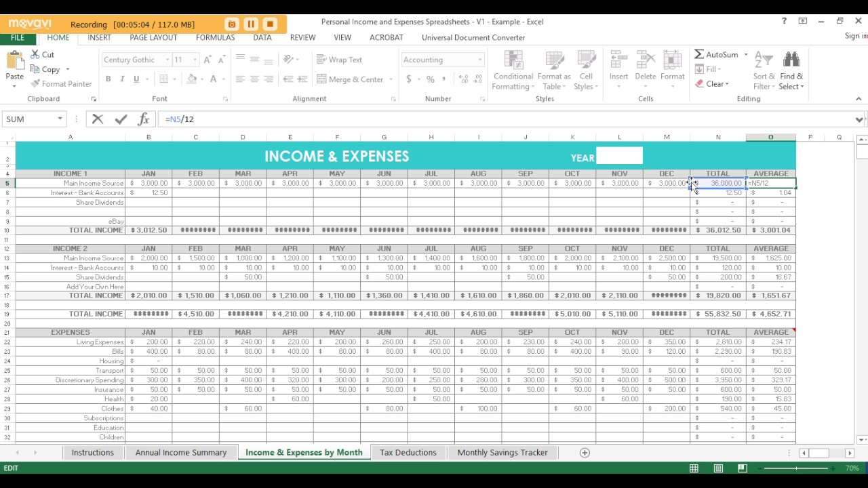This screenshot has width=868, height=488.
Task: Enable Wrap Text
Action: click(339, 59)
